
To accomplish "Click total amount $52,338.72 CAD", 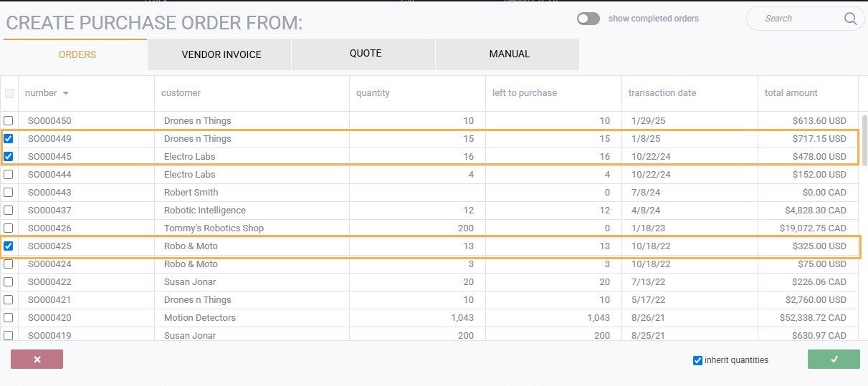I will (813, 317).
